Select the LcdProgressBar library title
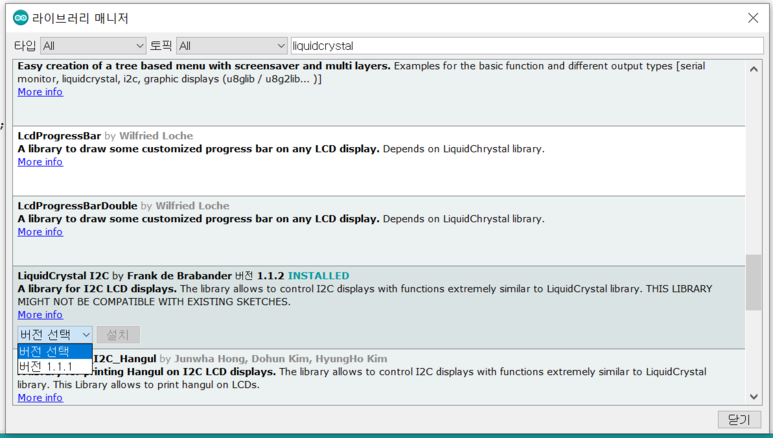This screenshot has height=438, width=773. tap(59, 136)
